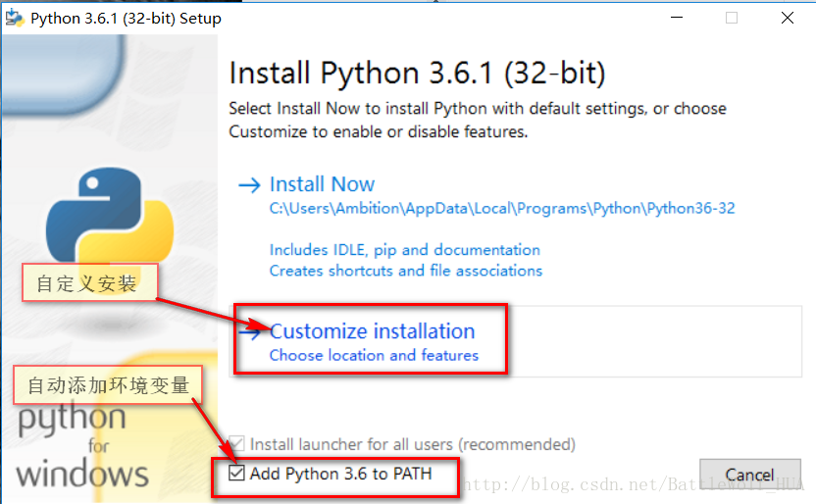This screenshot has width=816, height=504.
Task: Click Python installer icon in title bar
Action: 15,18
